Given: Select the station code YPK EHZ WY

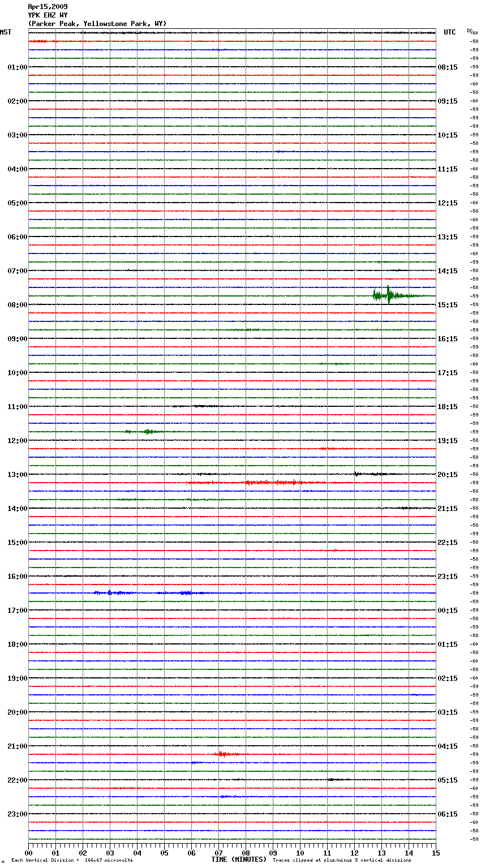Looking at the screenshot, I should [48, 15].
